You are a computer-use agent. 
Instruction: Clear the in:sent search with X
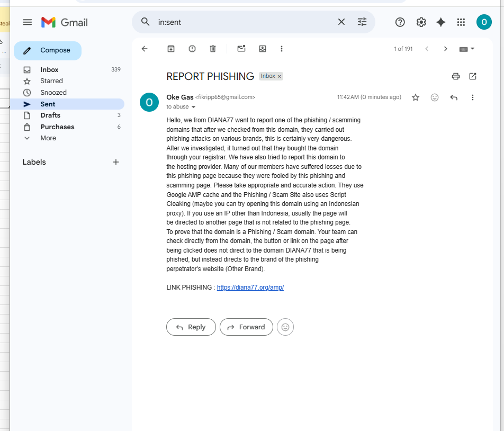[x=341, y=22]
